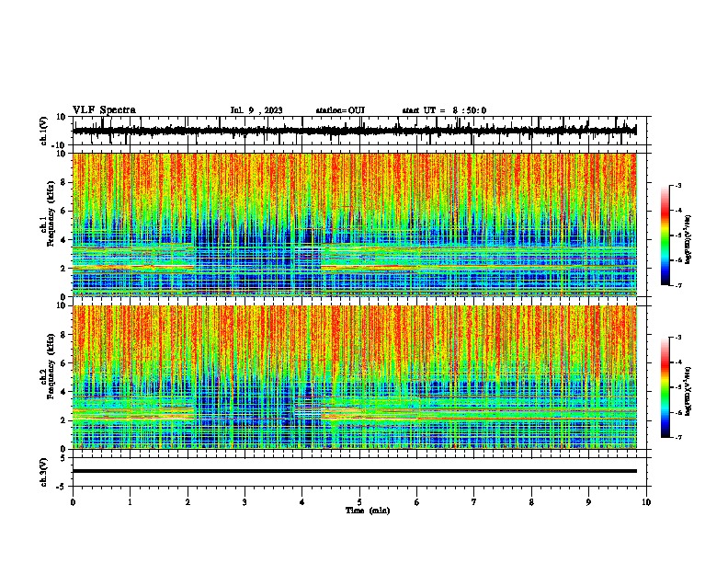Click the time axis tick label '7'
The width and height of the screenshot is (728, 563).
point(474,502)
